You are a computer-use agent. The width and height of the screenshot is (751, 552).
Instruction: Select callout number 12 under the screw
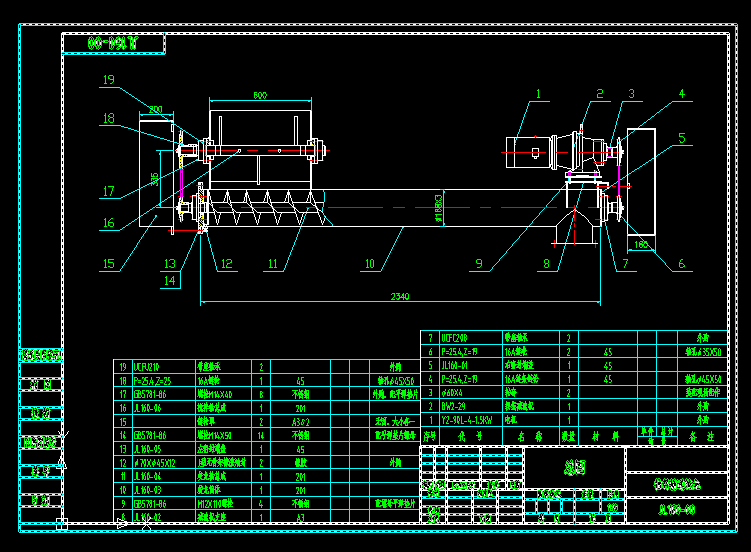(x=227, y=264)
